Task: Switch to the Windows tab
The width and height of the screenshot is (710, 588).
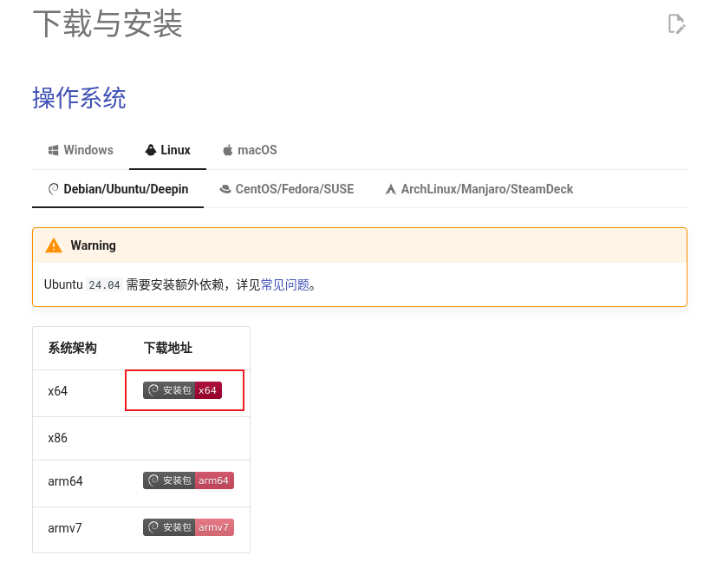Action: click(x=81, y=150)
